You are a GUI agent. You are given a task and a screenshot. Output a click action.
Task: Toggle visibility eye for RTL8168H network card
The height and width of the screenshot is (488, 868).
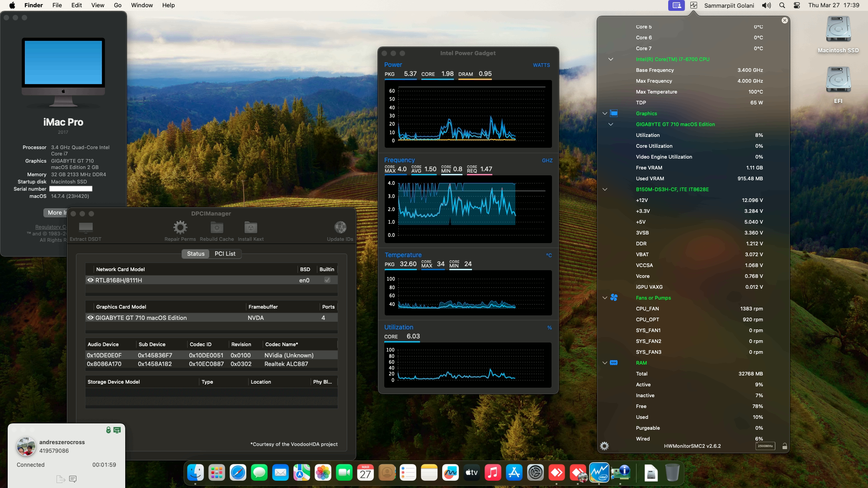pyautogui.click(x=90, y=280)
